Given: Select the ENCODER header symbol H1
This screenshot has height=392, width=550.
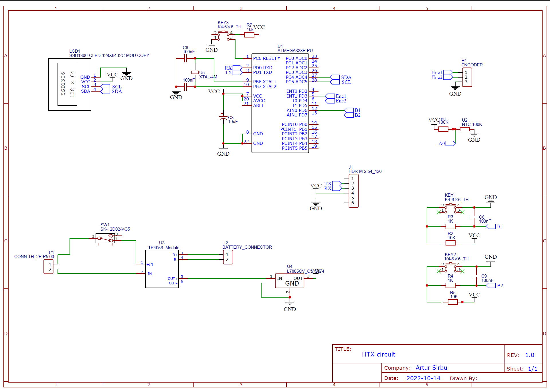Looking at the screenshot, I should pos(467,77).
